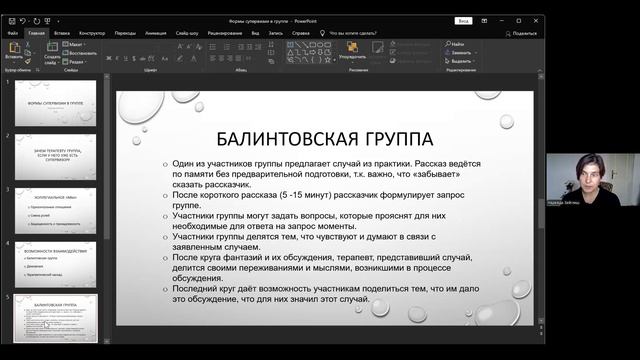
Task: Toggle italic К formatting
Action: click(117, 59)
